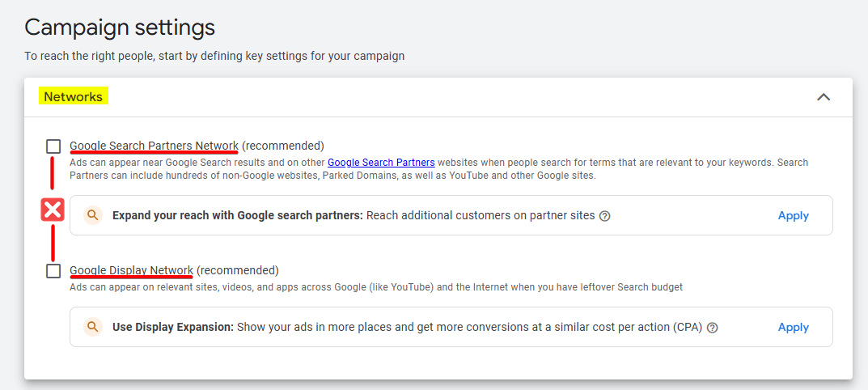This screenshot has width=868, height=390.
Task: Select the Google Search Partners Network label
Action: 154,146
